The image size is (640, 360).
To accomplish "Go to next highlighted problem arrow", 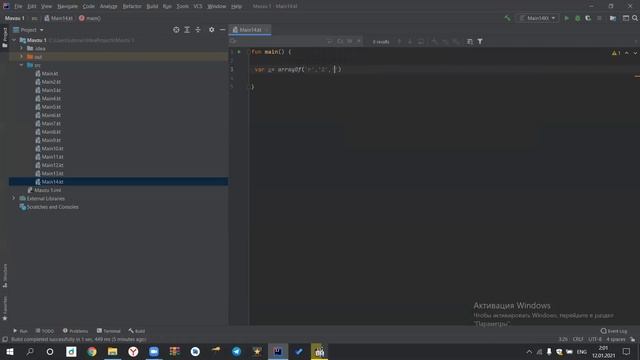I will click(635, 53).
